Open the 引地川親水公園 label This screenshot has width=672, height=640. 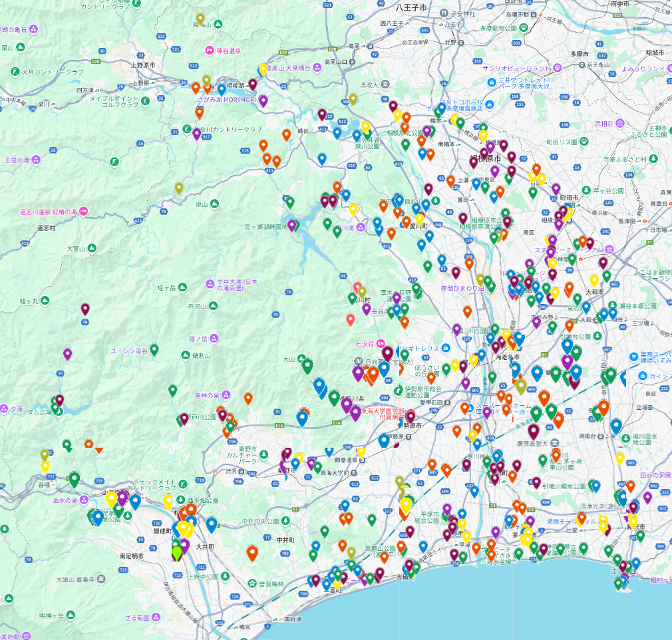[x=564, y=486]
